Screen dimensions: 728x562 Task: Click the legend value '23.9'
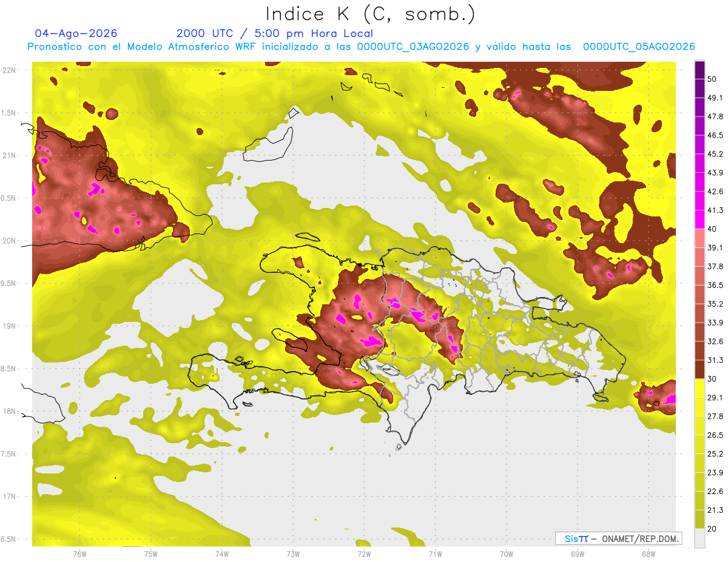(715, 472)
